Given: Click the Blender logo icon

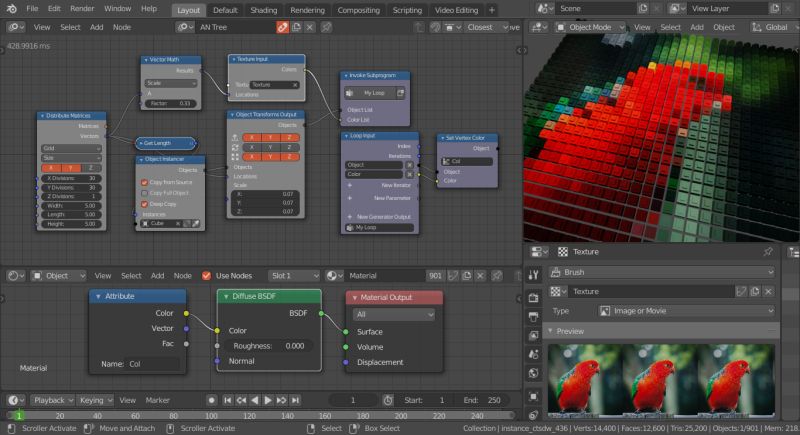Looking at the screenshot, I should [11, 9].
